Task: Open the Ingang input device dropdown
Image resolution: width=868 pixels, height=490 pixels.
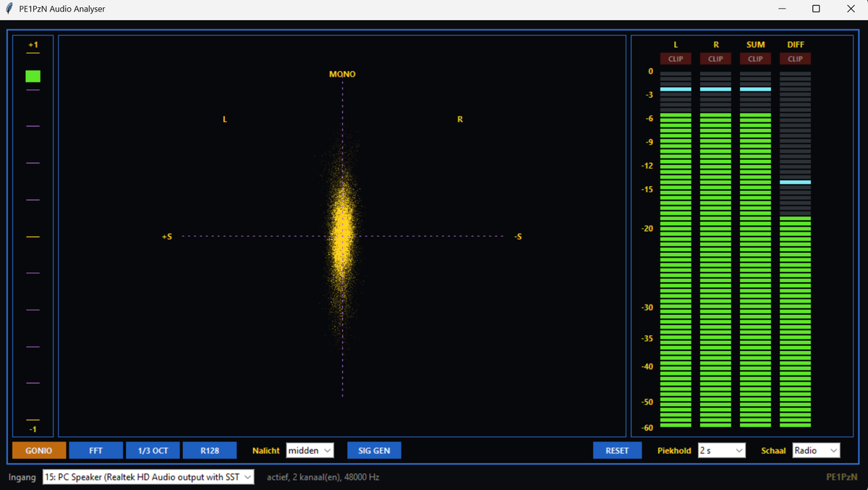Action: point(148,477)
